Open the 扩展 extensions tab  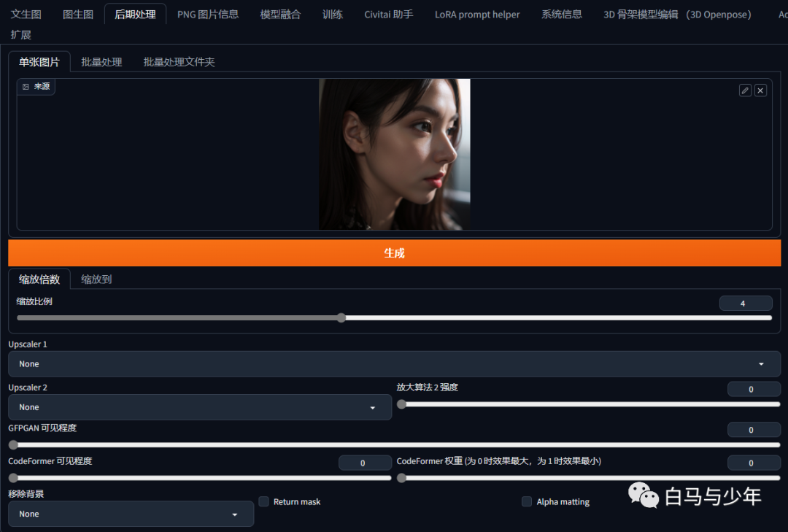[x=21, y=35]
